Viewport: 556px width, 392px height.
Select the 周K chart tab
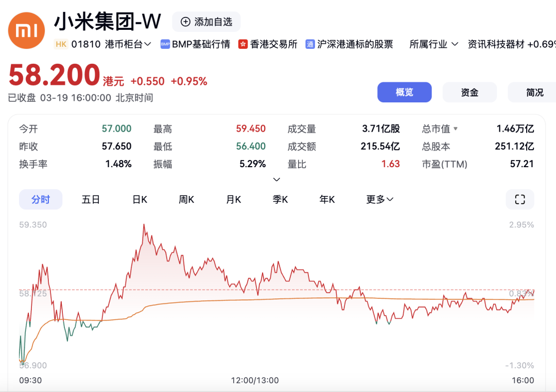186,200
